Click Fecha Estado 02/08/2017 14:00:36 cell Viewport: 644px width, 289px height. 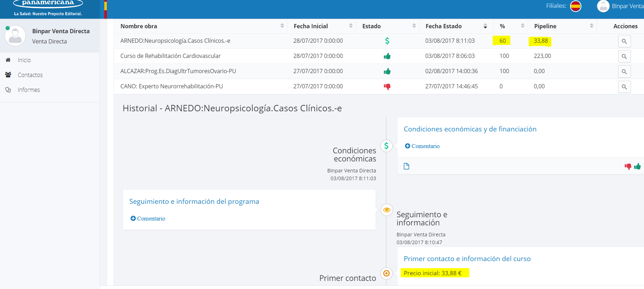tap(452, 71)
